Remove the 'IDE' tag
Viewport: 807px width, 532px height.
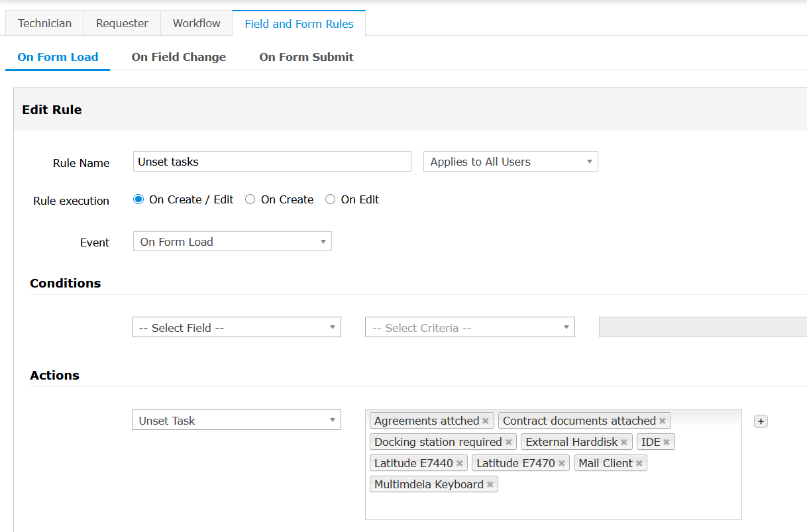coord(666,443)
